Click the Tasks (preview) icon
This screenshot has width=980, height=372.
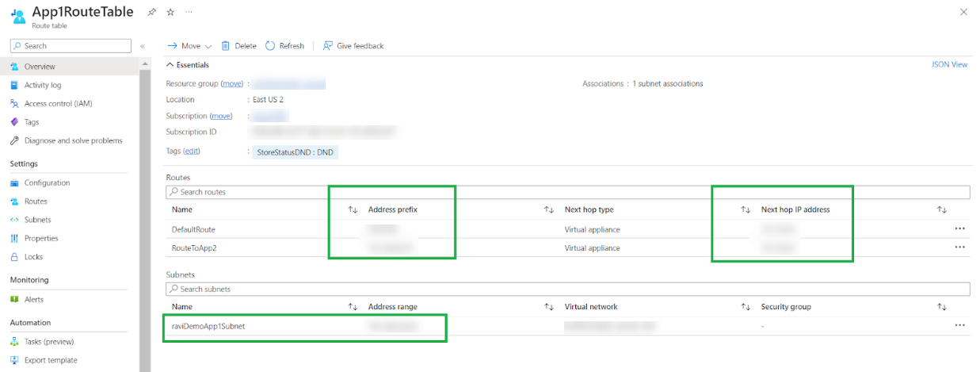click(14, 342)
